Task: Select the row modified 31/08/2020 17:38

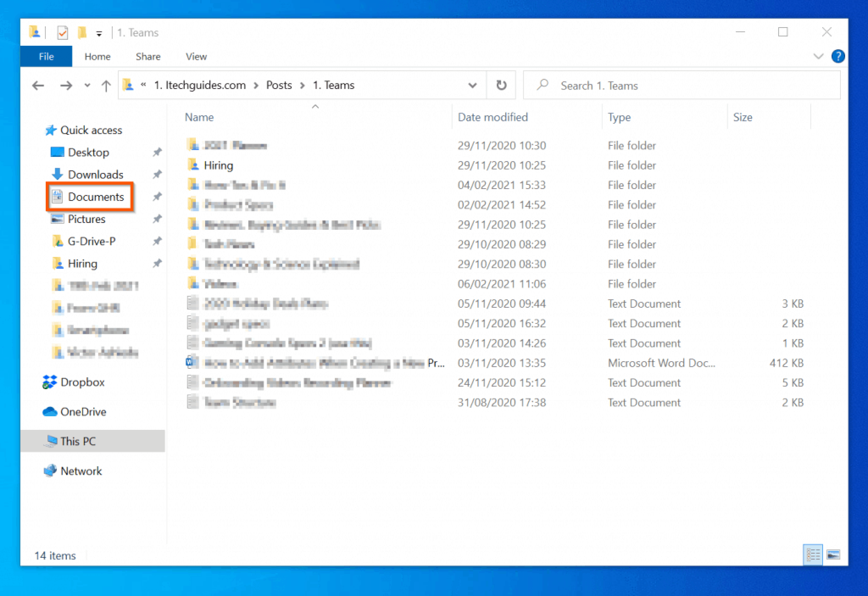Action: pyautogui.click(x=495, y=402)
